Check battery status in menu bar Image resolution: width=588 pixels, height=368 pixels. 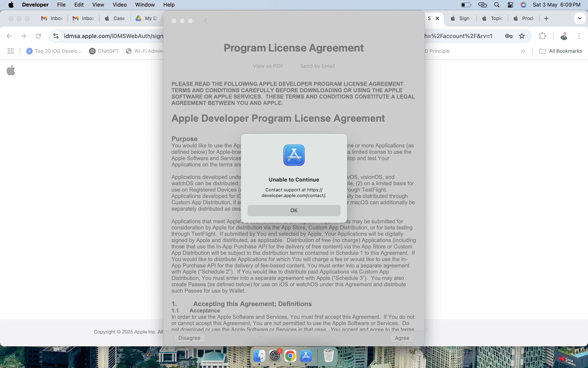pos(466,5)
